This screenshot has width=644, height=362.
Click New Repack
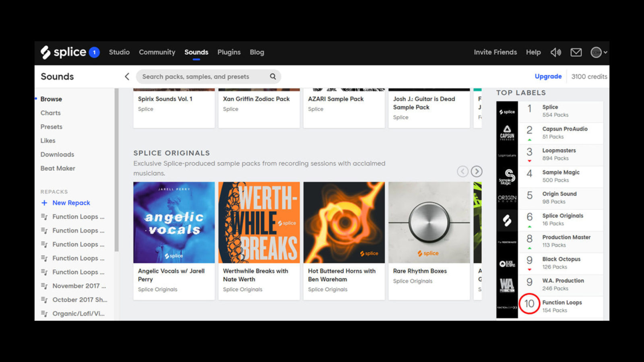71,203
